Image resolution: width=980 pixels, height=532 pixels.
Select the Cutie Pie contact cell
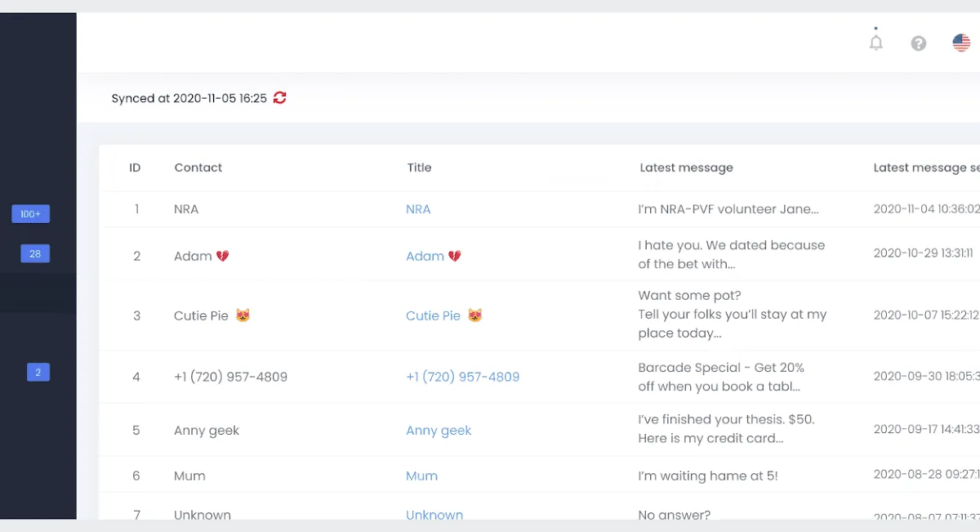(x=212, y=315)
